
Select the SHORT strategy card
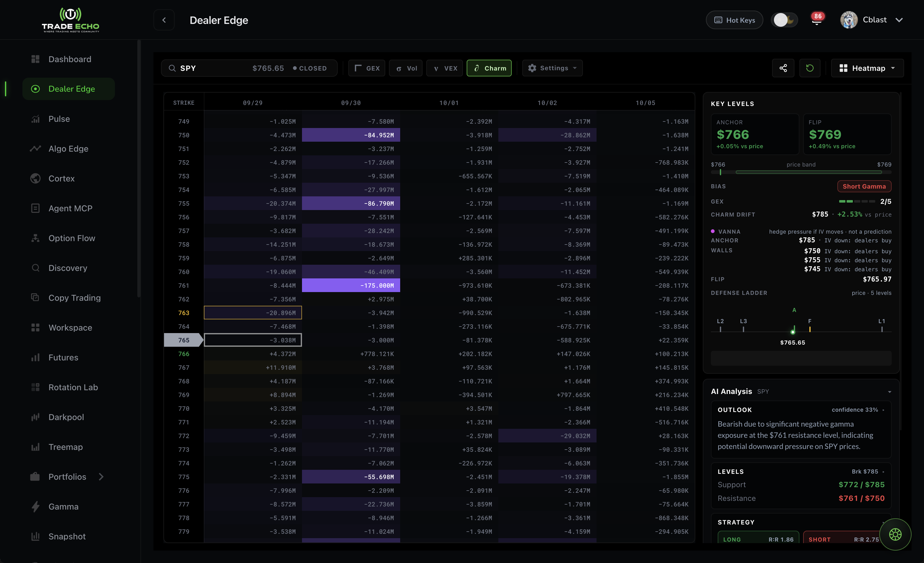pos(843,538)
